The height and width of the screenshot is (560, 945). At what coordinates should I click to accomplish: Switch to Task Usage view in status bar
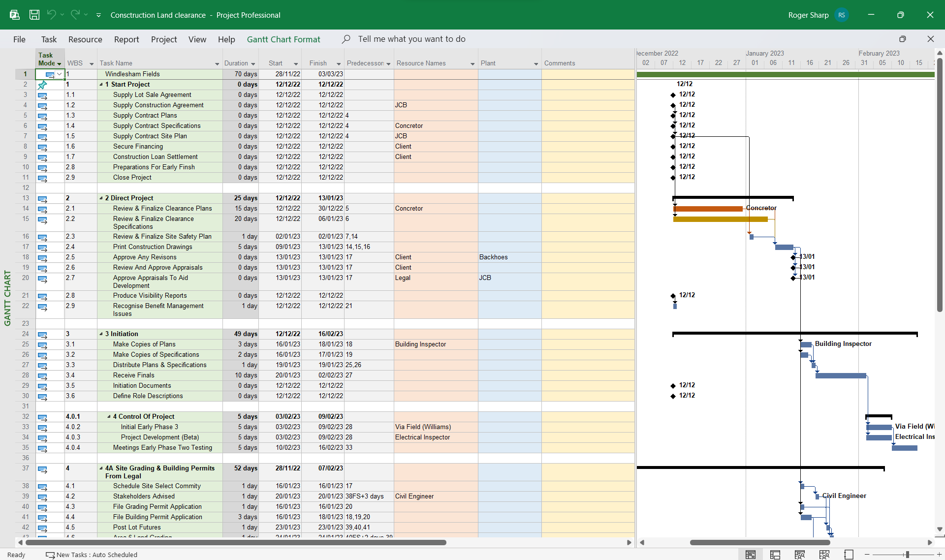(774, 555)
